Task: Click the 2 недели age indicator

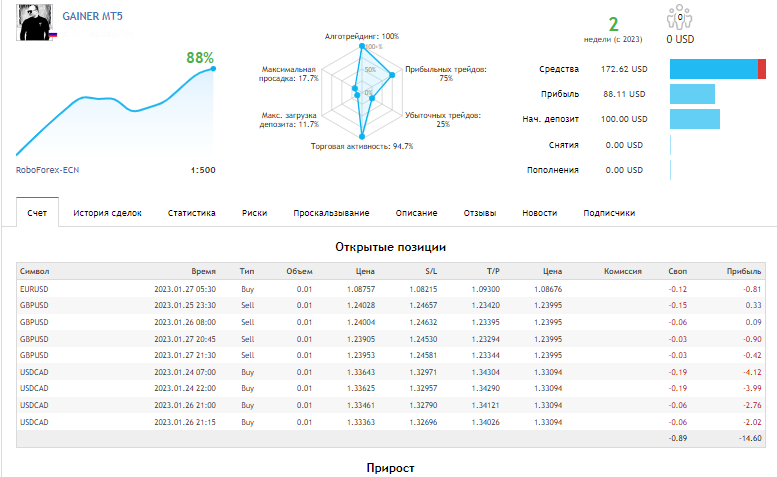Action: pos(613,30)
